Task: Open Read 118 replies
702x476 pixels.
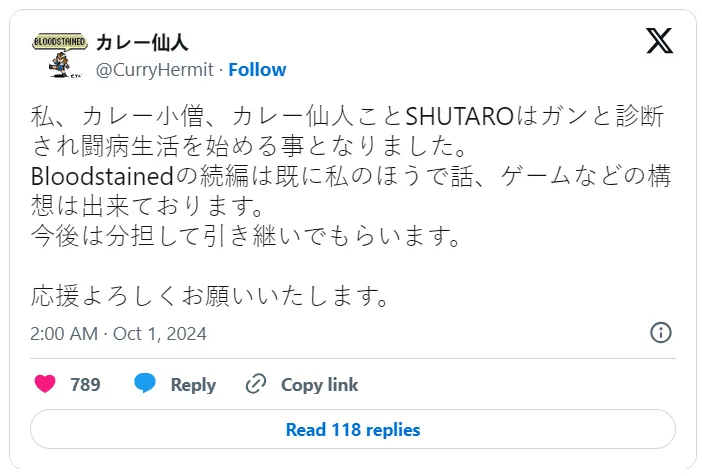Action: (353, 429)
